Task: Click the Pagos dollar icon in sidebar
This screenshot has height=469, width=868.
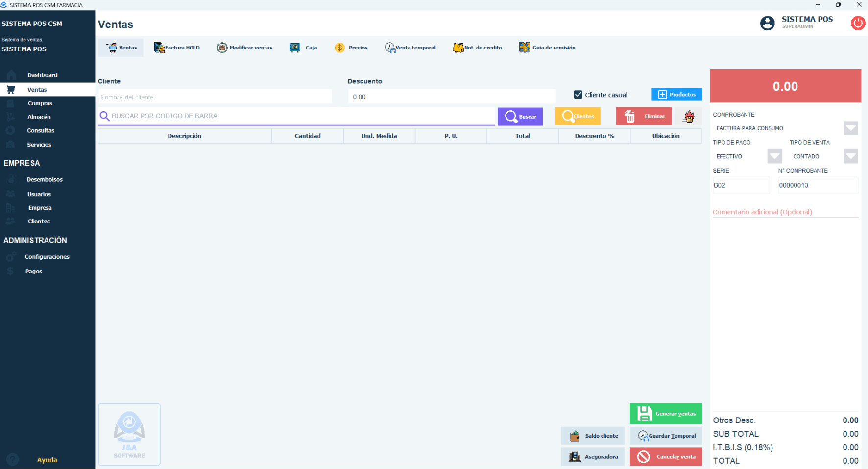Action: 10,271
